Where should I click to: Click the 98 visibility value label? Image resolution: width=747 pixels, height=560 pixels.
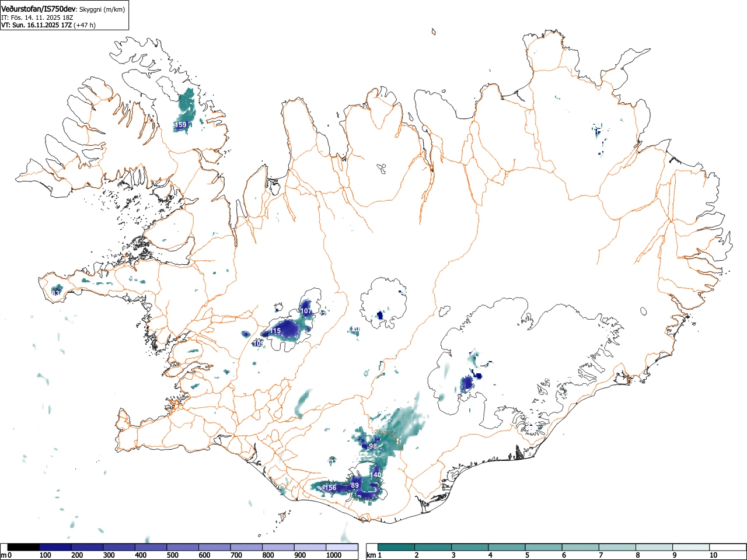pyautogui.click(x=373, y=446)
